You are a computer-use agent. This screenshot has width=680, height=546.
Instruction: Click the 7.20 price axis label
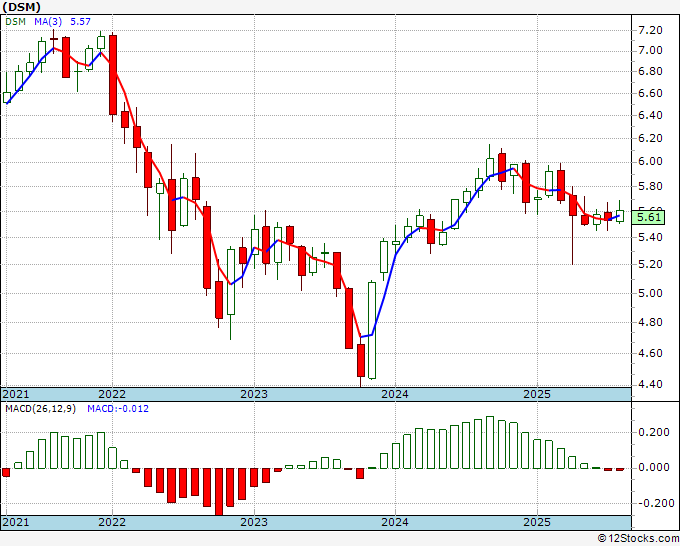(x=650, y=30)
